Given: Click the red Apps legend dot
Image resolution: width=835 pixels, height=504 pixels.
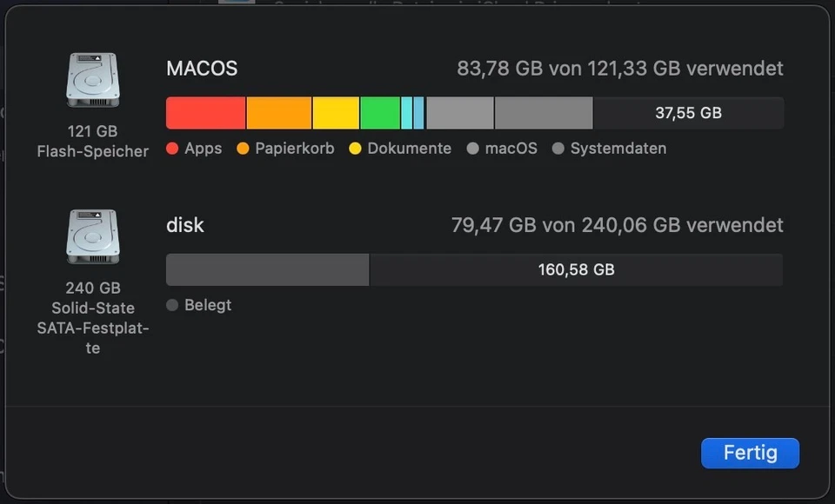Looking at the screenshot, I should click(x=172, y=149).
